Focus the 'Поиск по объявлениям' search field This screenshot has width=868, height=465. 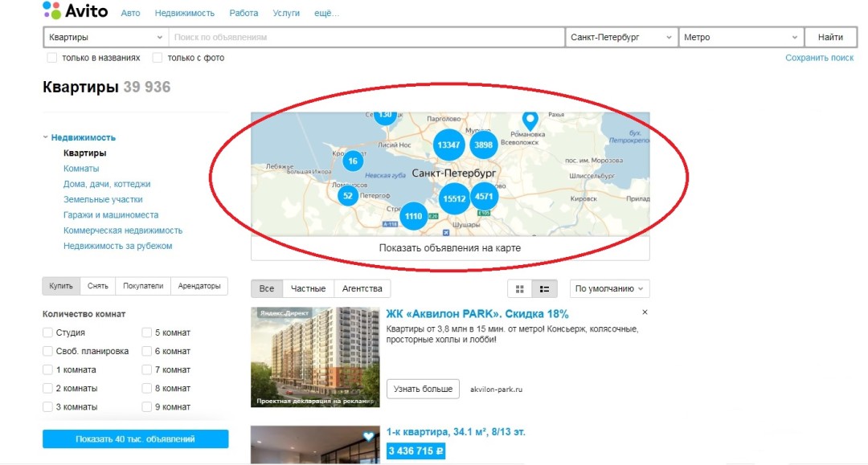[366, 38]
